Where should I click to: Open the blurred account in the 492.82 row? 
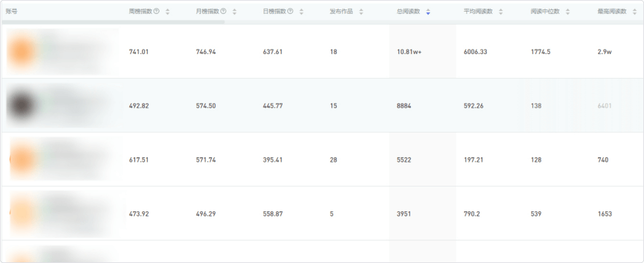pos(62,106)
